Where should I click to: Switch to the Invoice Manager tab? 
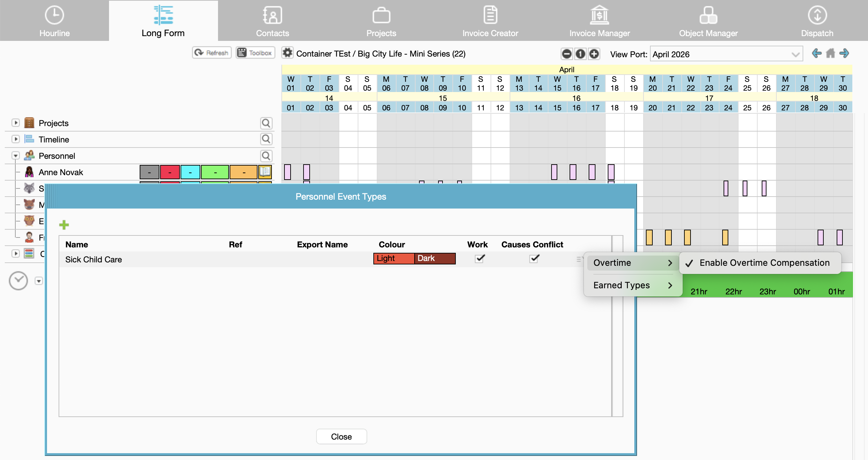pos(599,20)
